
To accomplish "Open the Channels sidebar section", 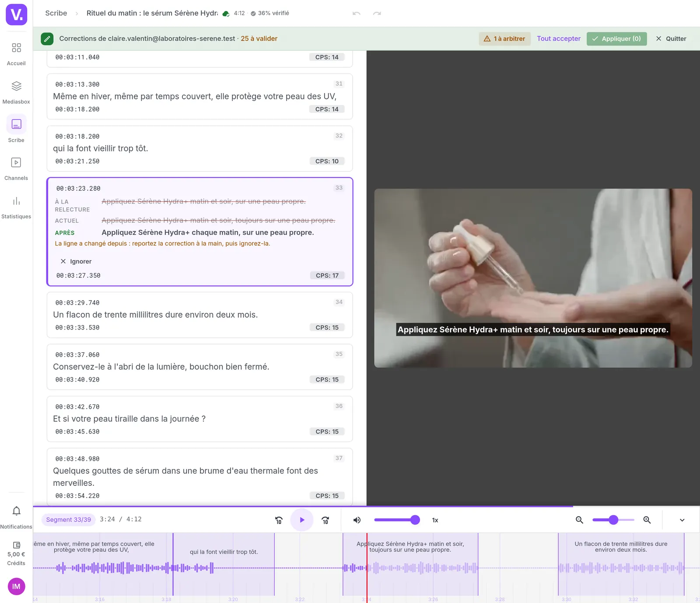I will point(16,169).
